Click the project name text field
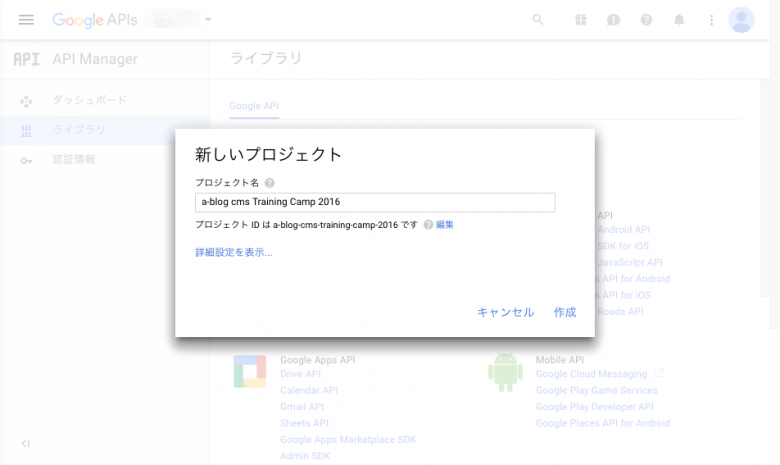This screenshot has height=465, width=780. click(x=375, y=202)
